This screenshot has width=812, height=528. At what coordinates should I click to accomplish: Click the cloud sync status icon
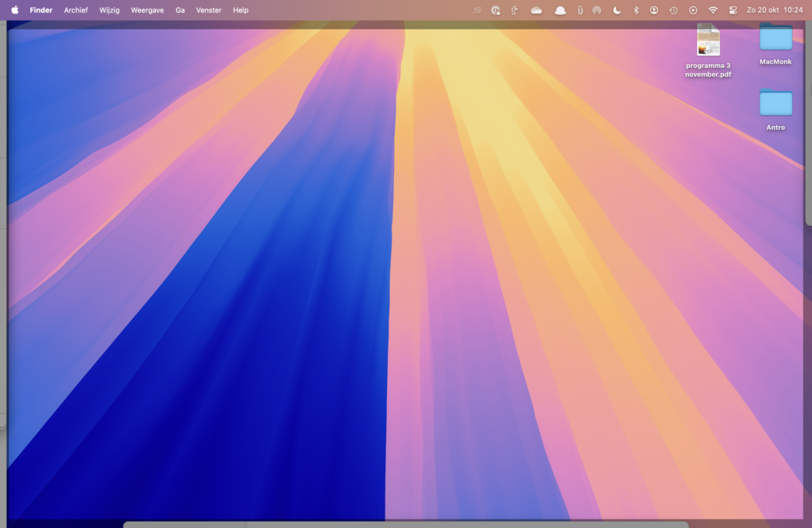click(537, 10)
